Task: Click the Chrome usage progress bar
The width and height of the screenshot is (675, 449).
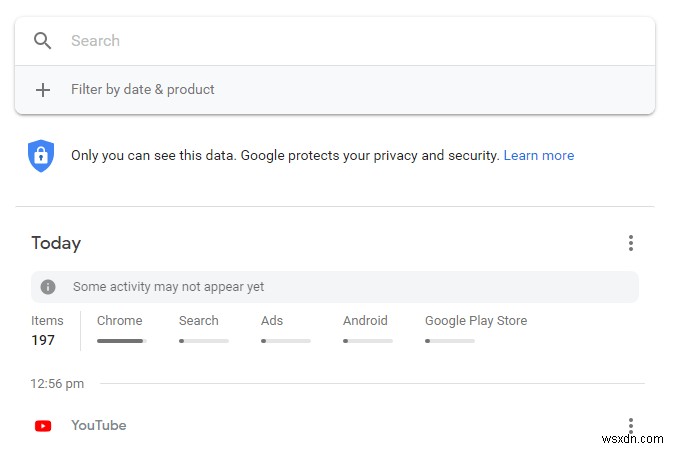Action: [x=122, y=341]
